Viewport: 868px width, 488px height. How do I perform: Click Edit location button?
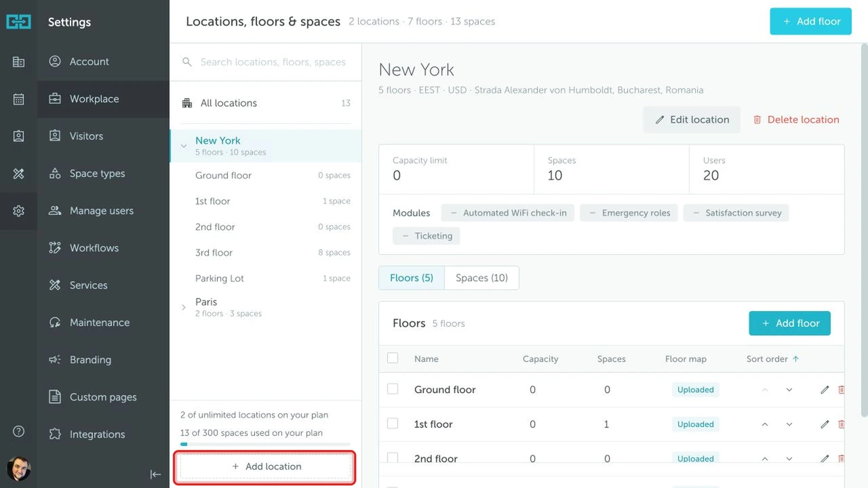pos(692,120)
